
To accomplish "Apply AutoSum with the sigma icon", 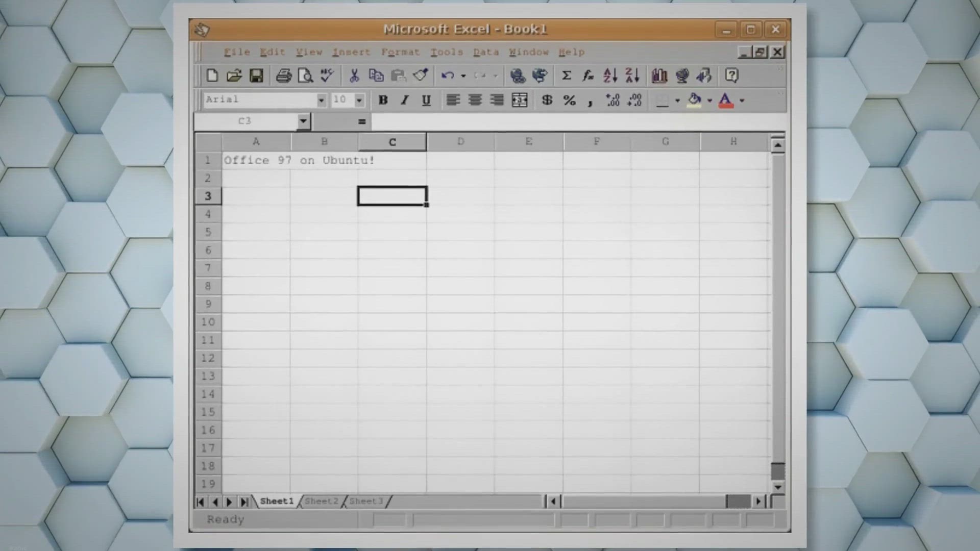I will click(x=566, y=76).
